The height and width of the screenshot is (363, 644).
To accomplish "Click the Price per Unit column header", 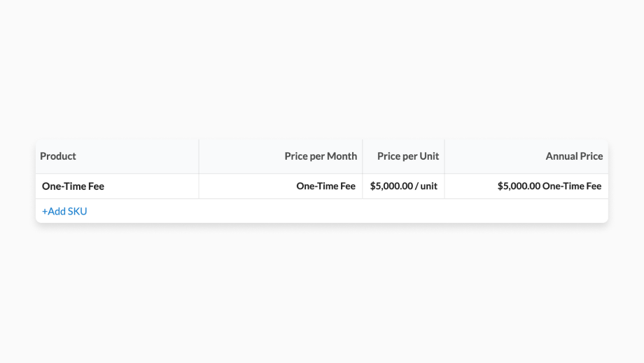I will tap(408, 156).
